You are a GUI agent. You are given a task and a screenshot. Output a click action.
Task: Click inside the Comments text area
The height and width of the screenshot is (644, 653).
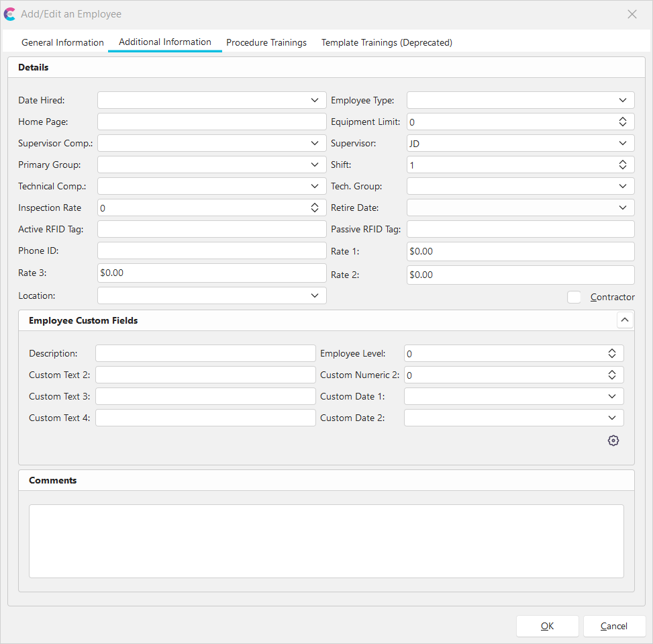[x=326, y=541]
